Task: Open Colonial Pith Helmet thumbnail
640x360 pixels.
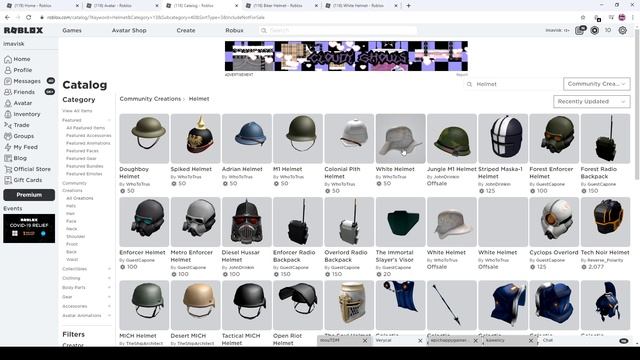Action: 349,139
